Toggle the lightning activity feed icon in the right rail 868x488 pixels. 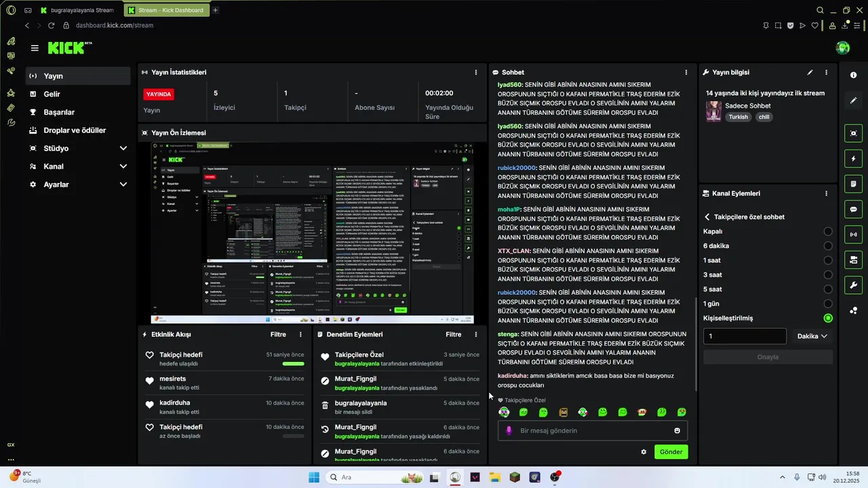coord(853,159)
